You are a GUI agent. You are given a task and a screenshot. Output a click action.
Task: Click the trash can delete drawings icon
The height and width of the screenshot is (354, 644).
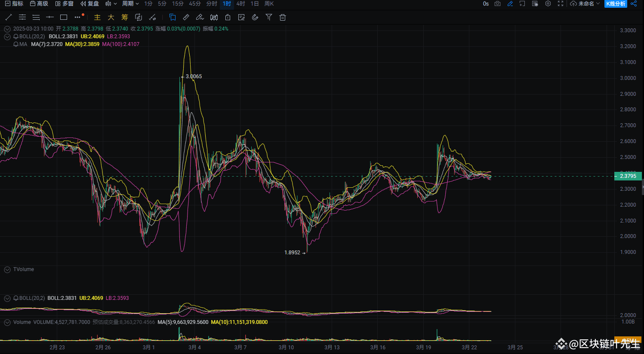tap(283, 17)
